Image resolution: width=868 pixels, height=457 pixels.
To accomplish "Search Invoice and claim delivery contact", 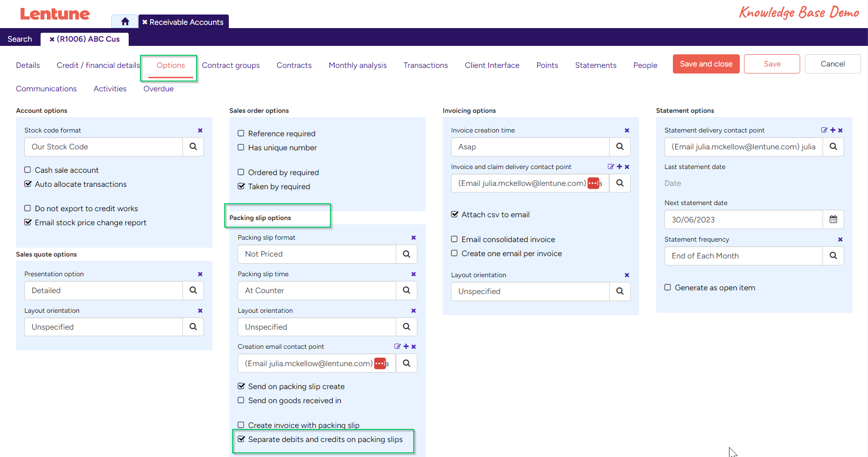I will tap(620, 183).
